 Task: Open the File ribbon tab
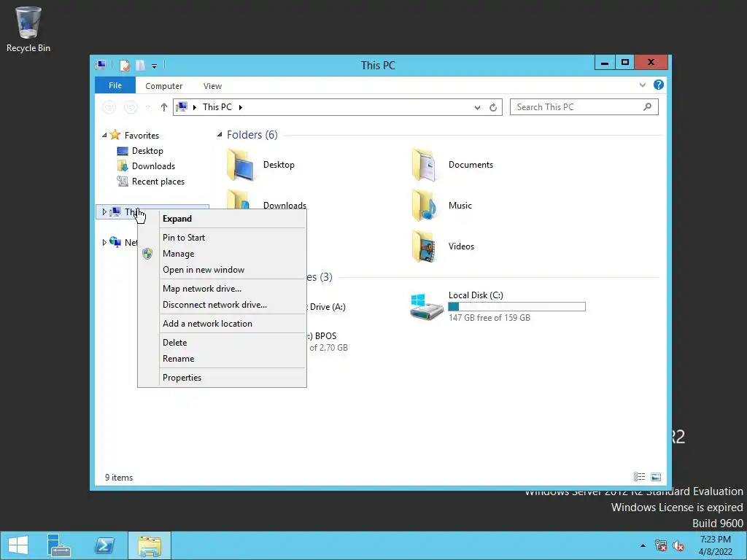click(x=115, y=86)
